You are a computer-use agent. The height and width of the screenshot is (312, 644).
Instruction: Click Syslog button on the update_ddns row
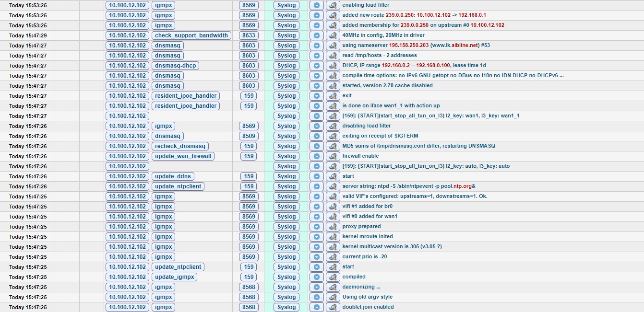click(286, 176)
